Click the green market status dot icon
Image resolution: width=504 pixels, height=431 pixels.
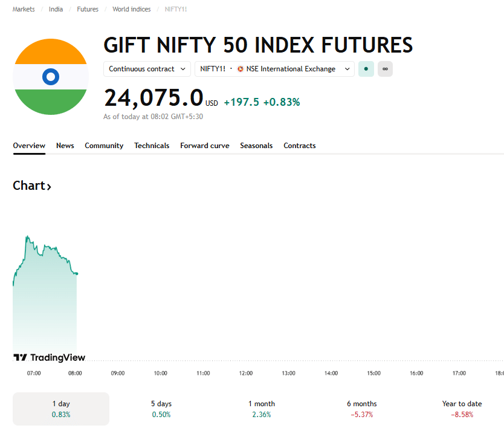point(366,69)
